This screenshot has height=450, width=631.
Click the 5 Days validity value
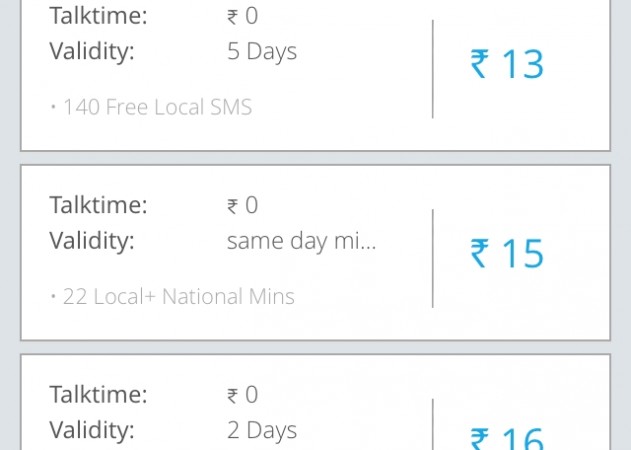click(x=261, y=51)
